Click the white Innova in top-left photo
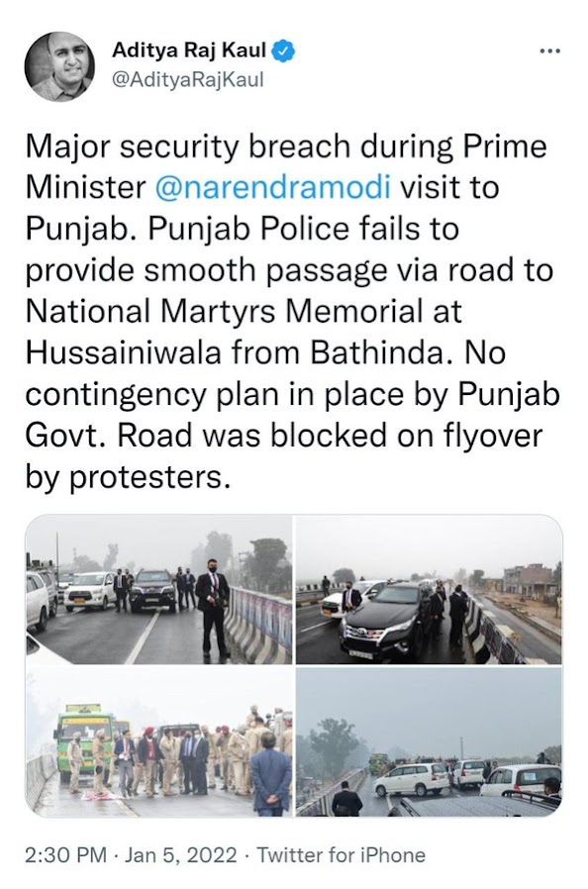This screenshot has height=889, width=588. (90, 590)
